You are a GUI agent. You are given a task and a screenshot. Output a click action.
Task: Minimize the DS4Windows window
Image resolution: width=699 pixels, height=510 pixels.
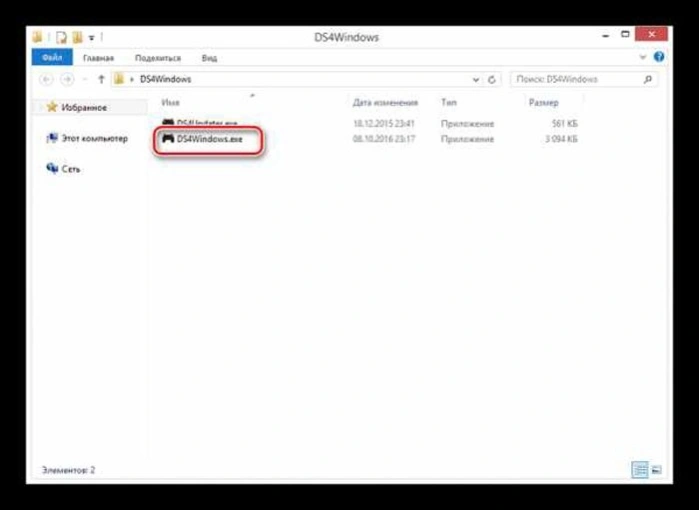[605, 36]
